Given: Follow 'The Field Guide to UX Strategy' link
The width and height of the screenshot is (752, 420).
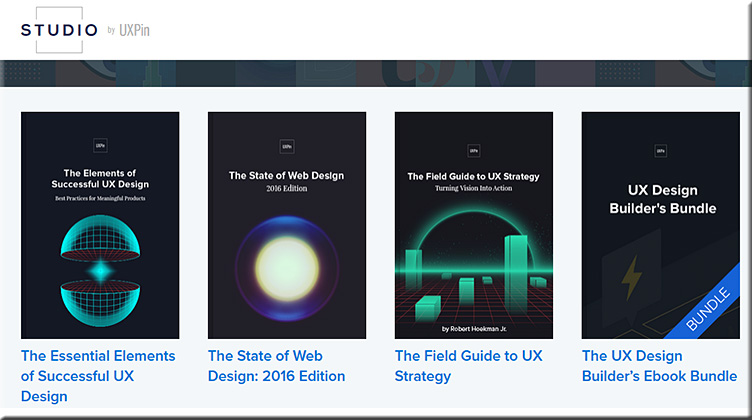Looking at the screenshot, I should (x=469, y=366).
